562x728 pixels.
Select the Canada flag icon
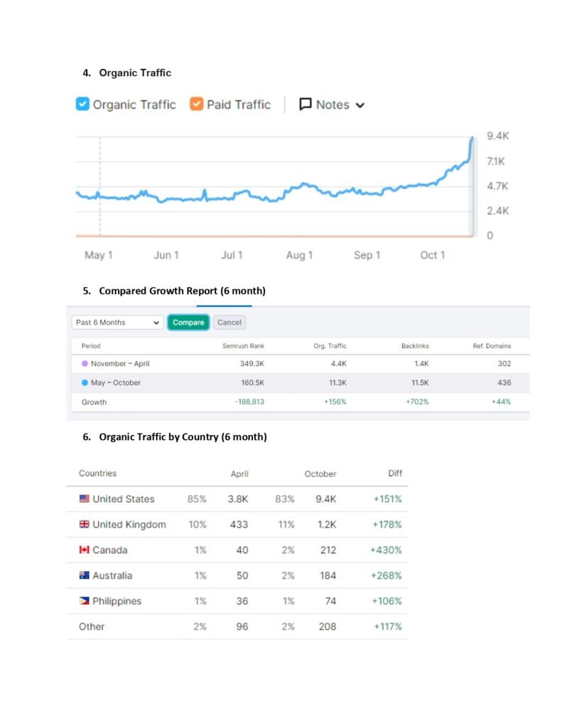point(85,550)
